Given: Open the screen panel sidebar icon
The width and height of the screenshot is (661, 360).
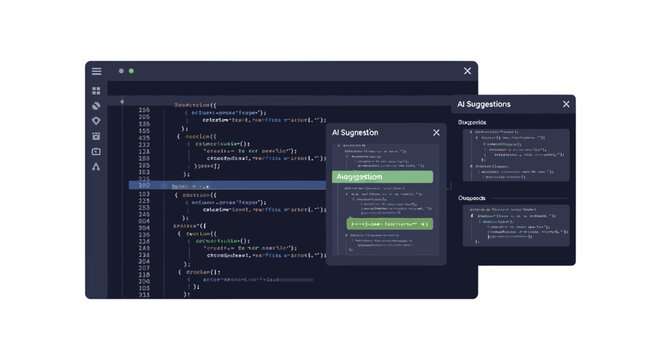Looking at the screenshot, I should 96,151.
